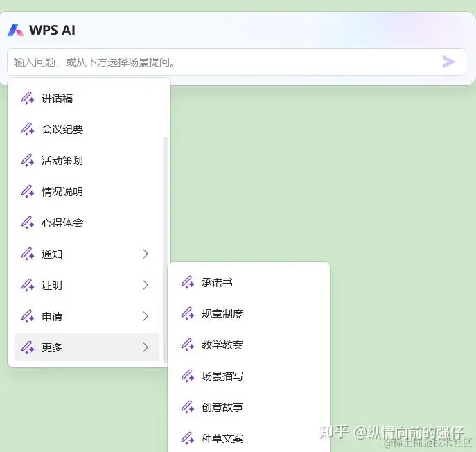Click the question input field
Image resolution: width=476 pixels, height=452 pixels.
pyautogui.click(x=236, y=62)
